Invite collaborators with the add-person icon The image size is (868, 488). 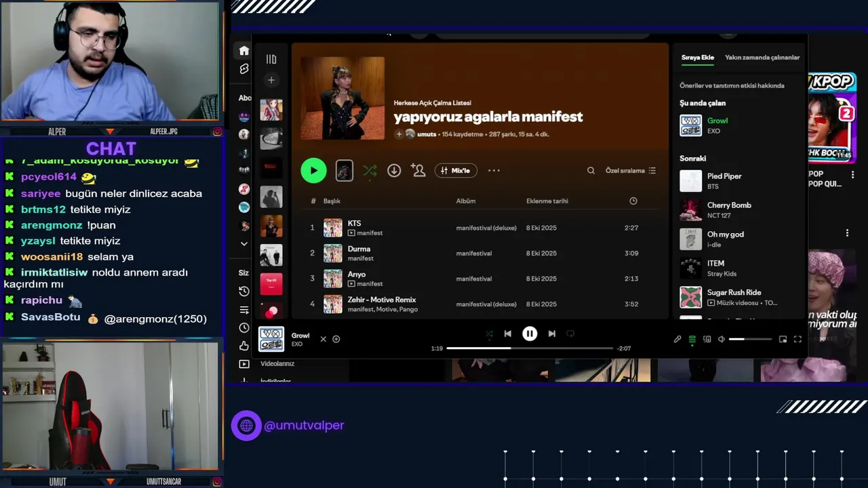click(418, 171)
